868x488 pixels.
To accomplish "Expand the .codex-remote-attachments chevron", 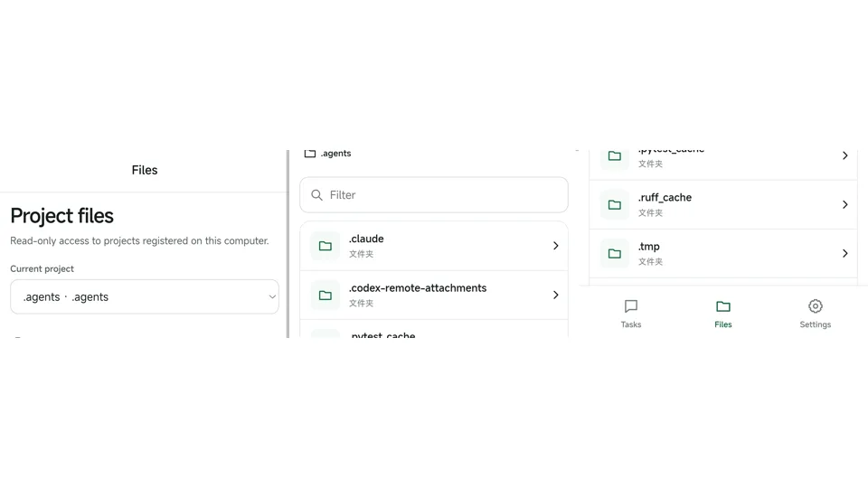I will pos(556,295).
